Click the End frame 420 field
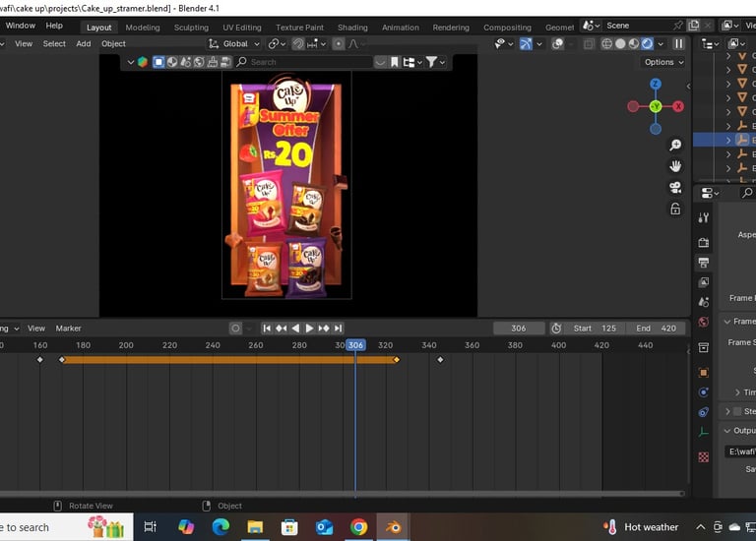This screenshot has height=541, width=756. (657, 329)
